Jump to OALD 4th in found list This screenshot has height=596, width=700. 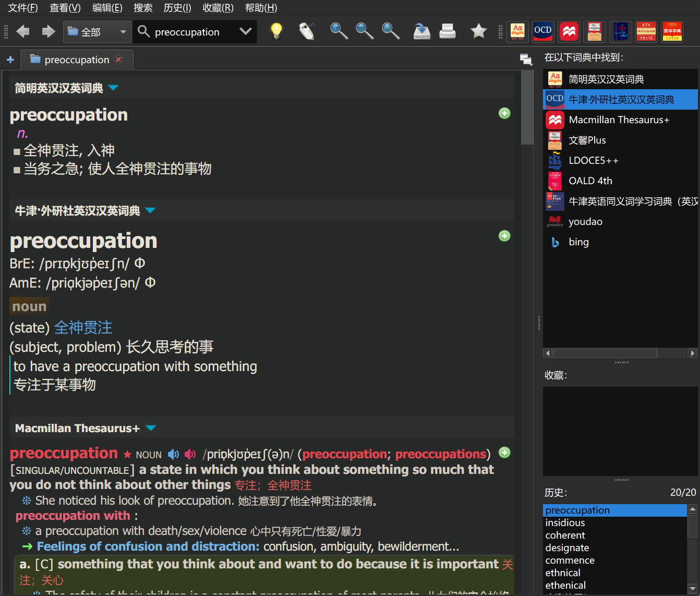coord(620,181)
